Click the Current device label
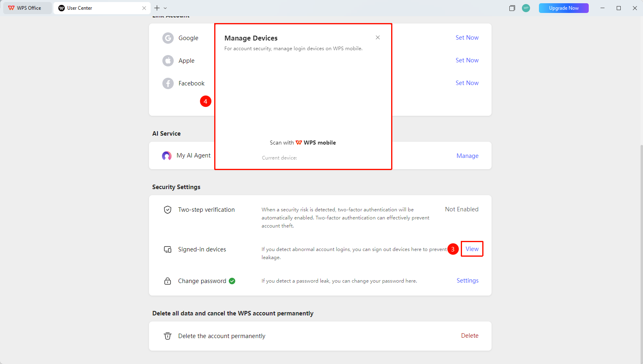The image size is (643, 364). coord(279,158)
